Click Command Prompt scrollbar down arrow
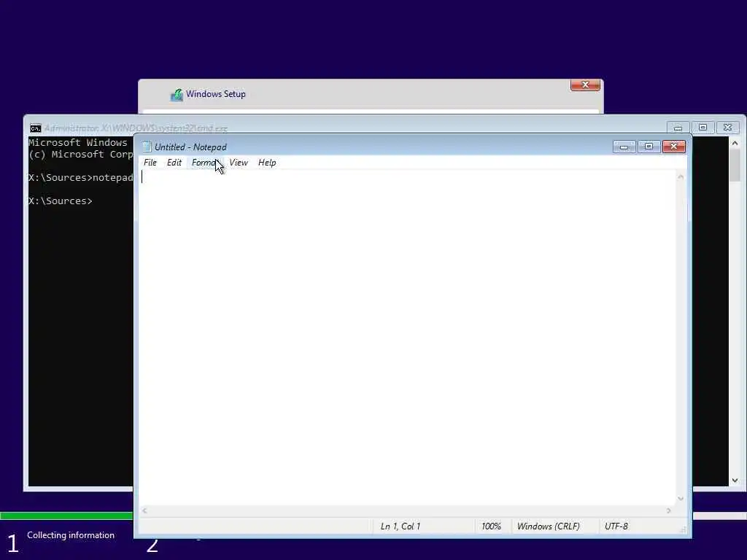This screenshot has height=560, width=747. coord(735,481)
